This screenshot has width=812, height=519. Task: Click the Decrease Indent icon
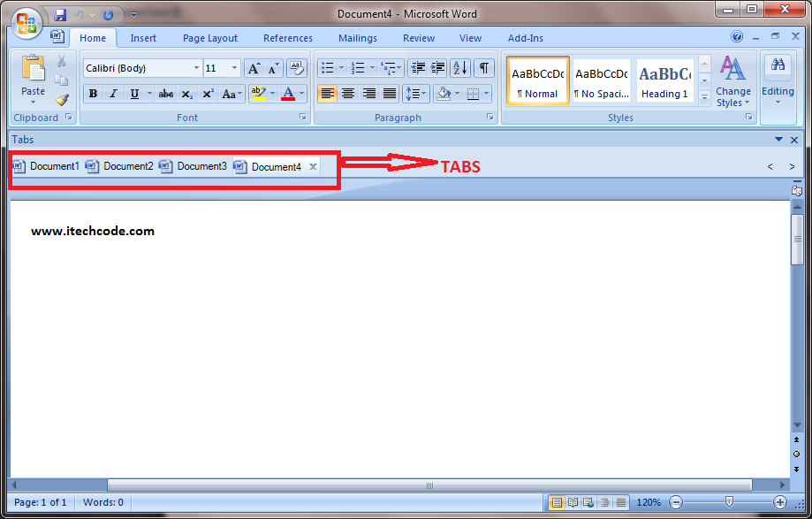point(417,68)
